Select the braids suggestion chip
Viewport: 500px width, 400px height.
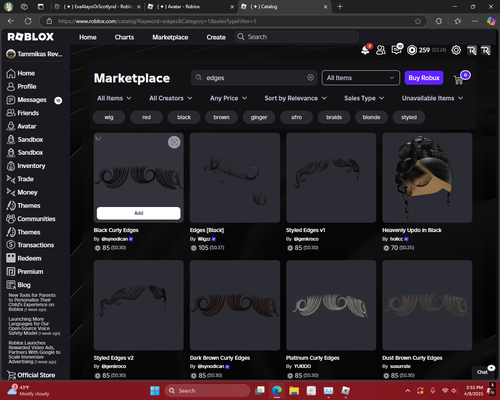point(334,117)
